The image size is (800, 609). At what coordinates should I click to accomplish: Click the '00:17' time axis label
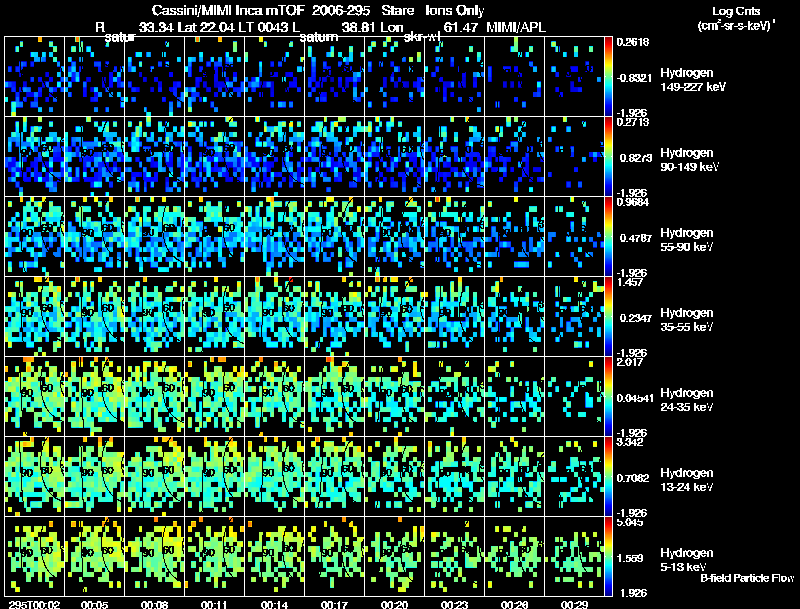(334, 604)
